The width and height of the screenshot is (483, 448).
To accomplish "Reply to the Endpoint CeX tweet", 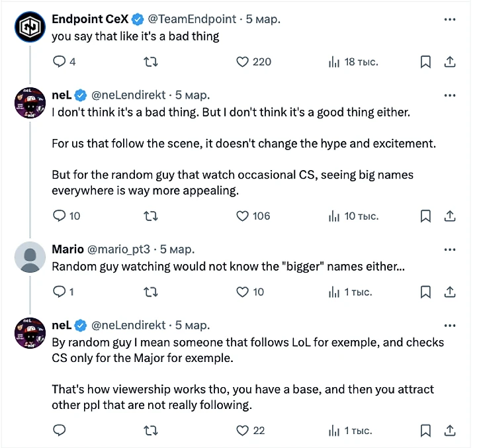I will click(x=60, y=62).
